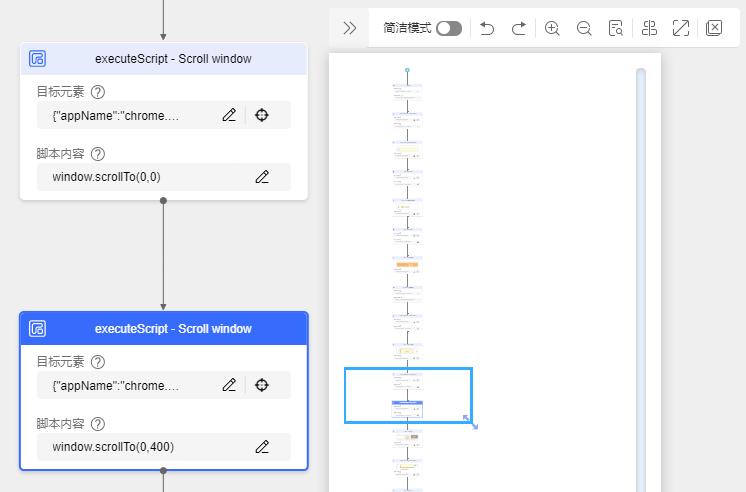Open the search-in-flow document icon
The width and height of the screenshot is (746, 492).
(616, 28)
